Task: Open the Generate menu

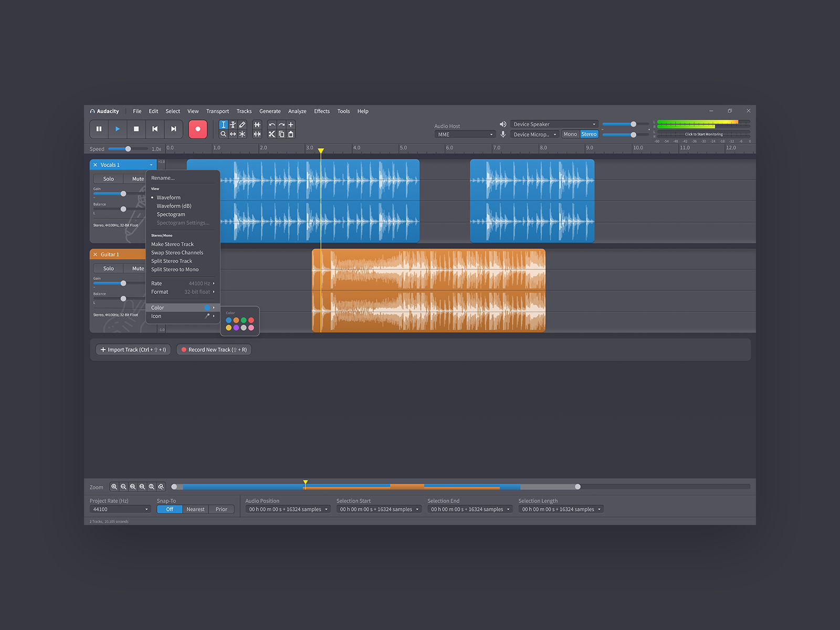Action: pyautogui.click(x=270, y=111)
